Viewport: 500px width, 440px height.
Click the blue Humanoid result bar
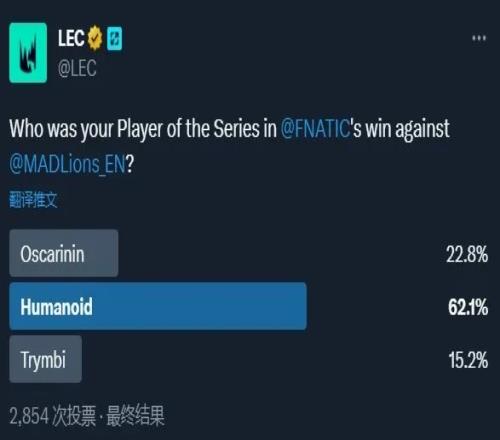(158, 306)
